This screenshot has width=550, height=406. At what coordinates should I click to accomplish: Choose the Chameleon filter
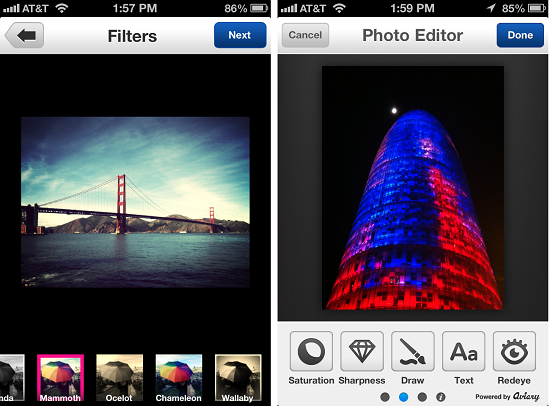pyautogui.click(x=179, y=378)
